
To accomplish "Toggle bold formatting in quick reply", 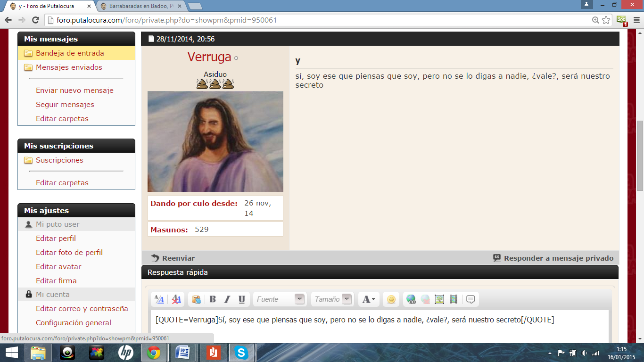I will coord(213,299).
